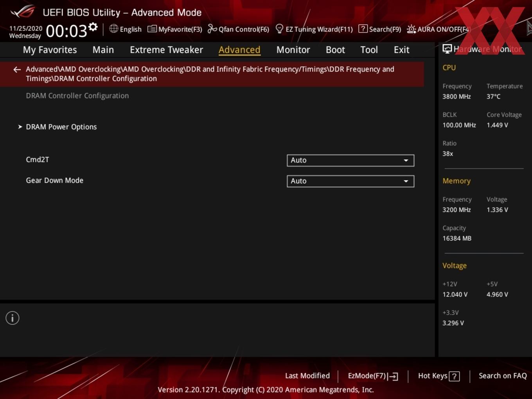Screen dimensions: 532x399
Task: Click the Hardware Monitor screen icon
Action: (447, 49)
